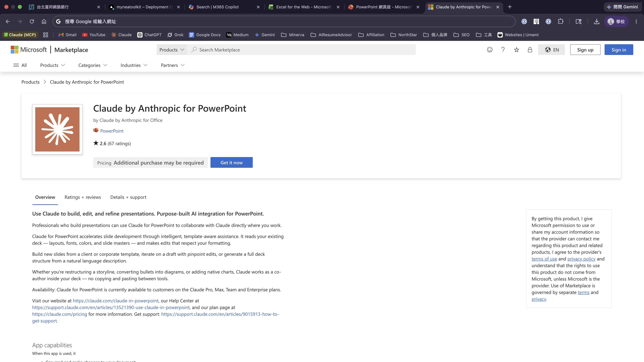644x362 pixels.
Task: Click the browser address bar
Action: point(284,21)
